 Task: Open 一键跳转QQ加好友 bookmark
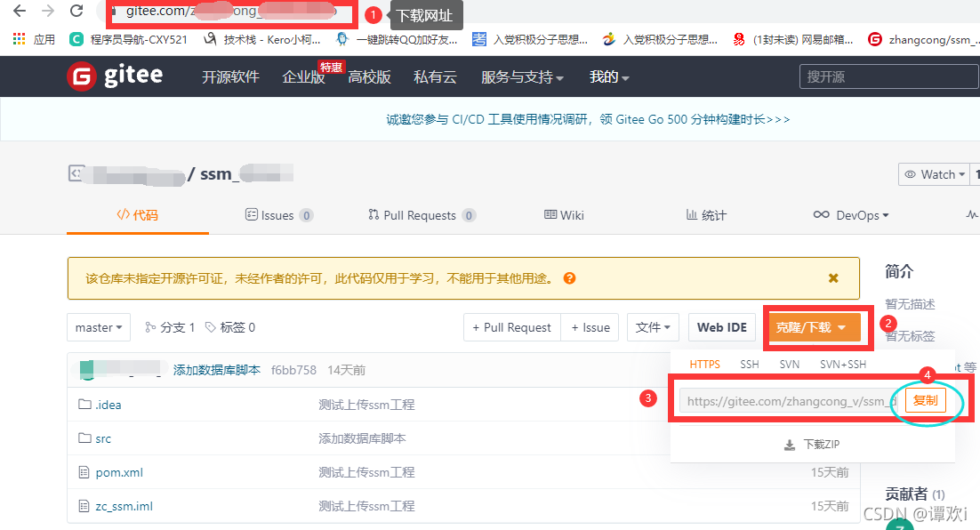(x=397, y=39)
